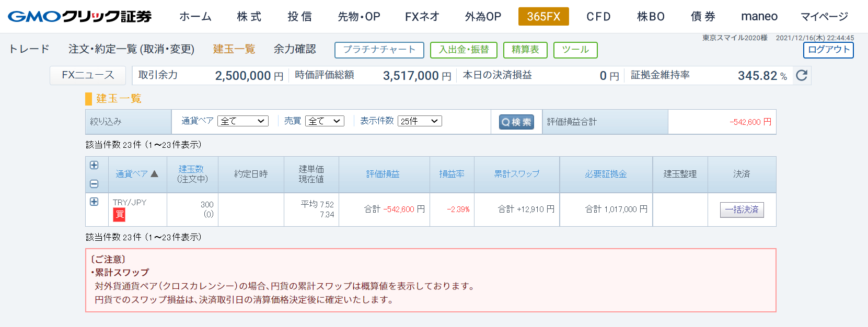Click the 通貨ペア column header link

coord(132,174)
